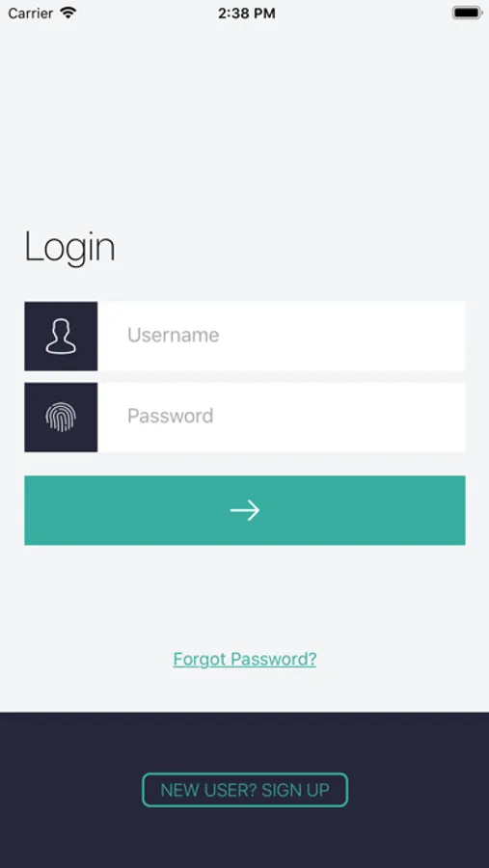This screenshot has width=489, height=868.
Task: Focus the Password input field
Action: pos(282,417)
